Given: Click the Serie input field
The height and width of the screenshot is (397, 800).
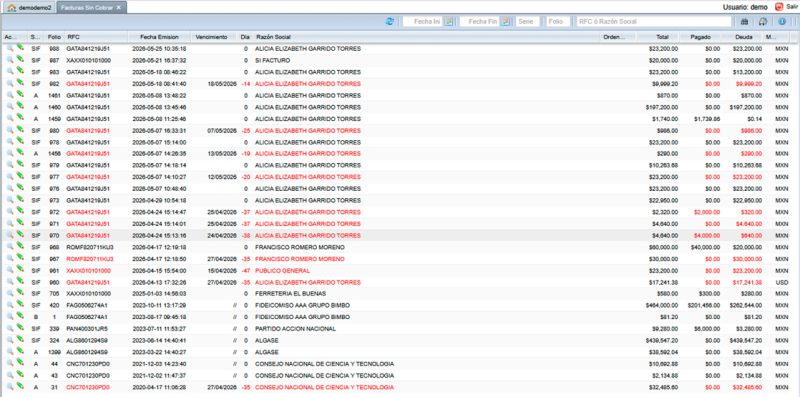Looking at the screenshot, I should click(528, 21).
